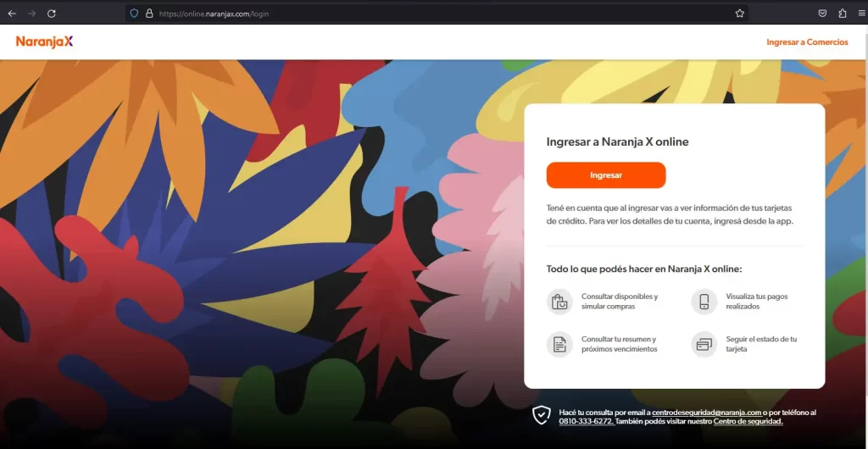Screen dimensions: 868x449
Task: Open the Pocket save icon
Action: point(822,14)
